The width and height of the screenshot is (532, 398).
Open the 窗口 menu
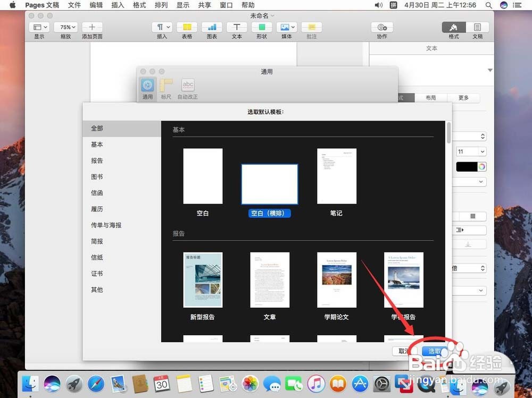pyautogui.click(x=226, y=5)
